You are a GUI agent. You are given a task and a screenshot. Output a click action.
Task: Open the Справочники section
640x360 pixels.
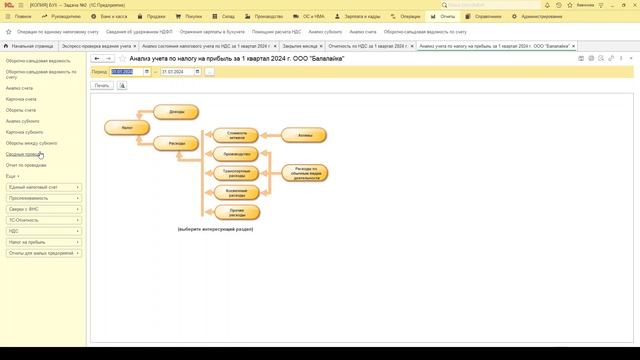pos(483,17)
